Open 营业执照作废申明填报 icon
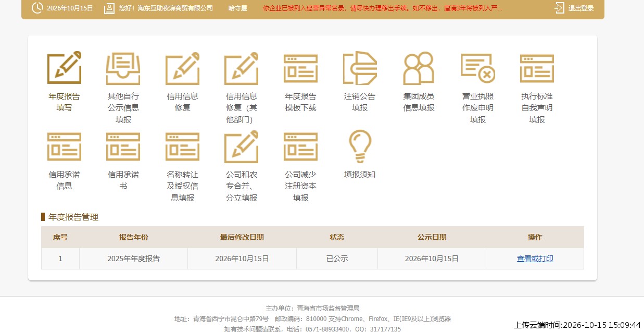This screenshot has width=644, height=332. coord(478,68)
